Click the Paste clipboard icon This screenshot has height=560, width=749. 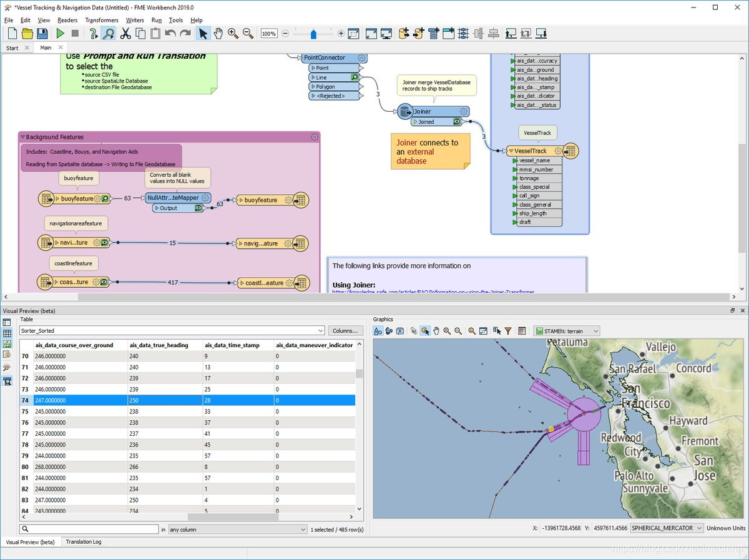coord(155,33)
